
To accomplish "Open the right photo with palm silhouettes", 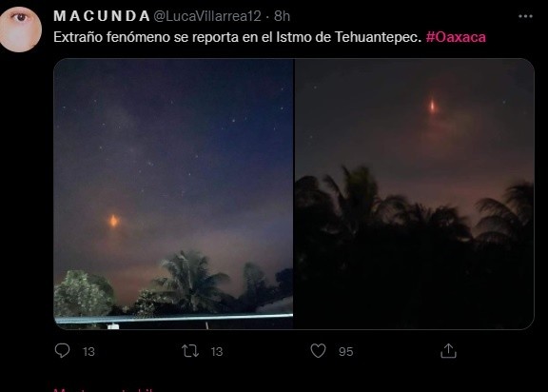I will (415, 194).
